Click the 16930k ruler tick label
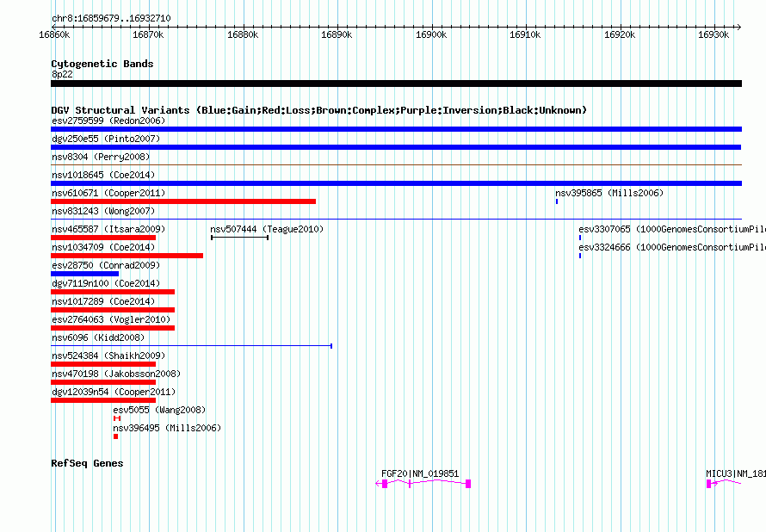Viewport: 766px width, 532px height. tap(713, 35)
